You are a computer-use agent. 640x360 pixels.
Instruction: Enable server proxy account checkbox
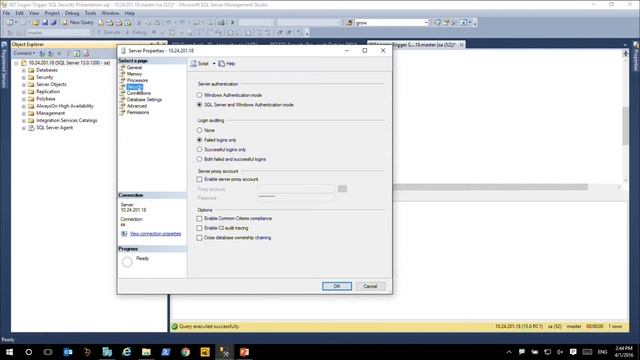(x=199, y=179)
